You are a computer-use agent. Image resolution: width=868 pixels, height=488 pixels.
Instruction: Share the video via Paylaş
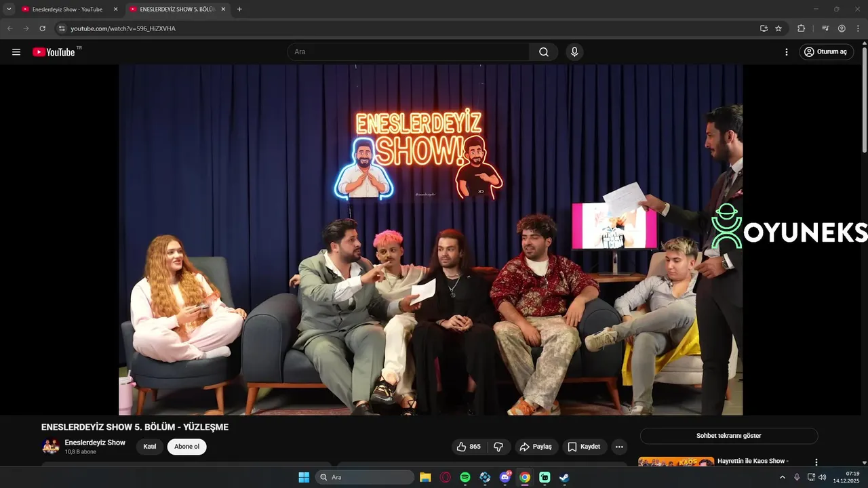tap(536, 447)
